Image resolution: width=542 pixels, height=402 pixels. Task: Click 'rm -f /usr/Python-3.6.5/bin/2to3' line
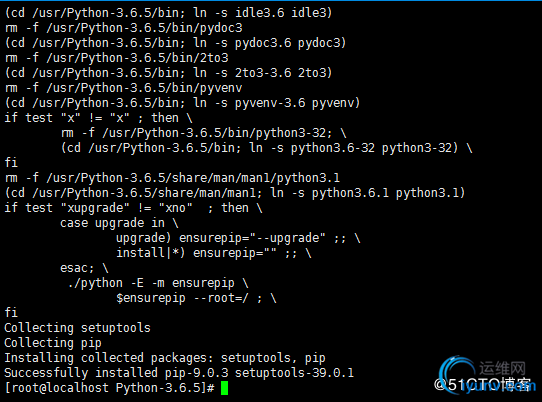(116, 58)
